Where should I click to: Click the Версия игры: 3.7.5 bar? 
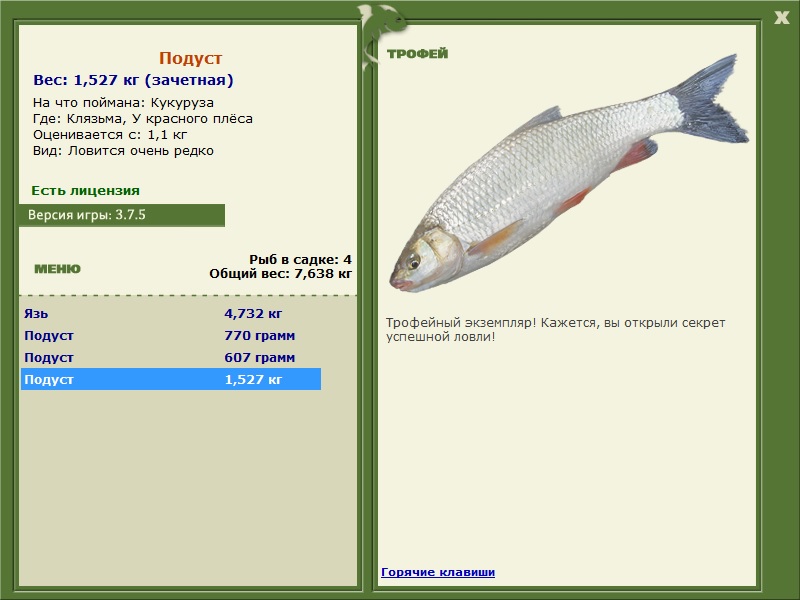[121, 215]
